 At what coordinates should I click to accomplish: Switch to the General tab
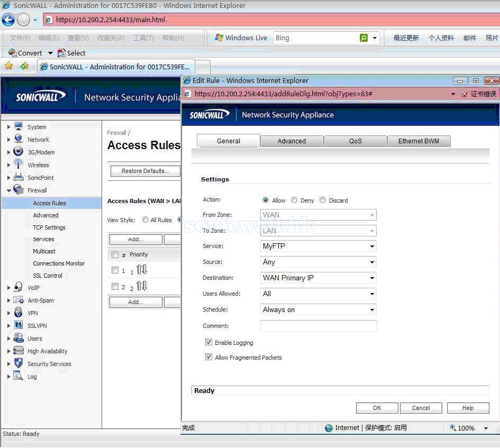point(229,141)
